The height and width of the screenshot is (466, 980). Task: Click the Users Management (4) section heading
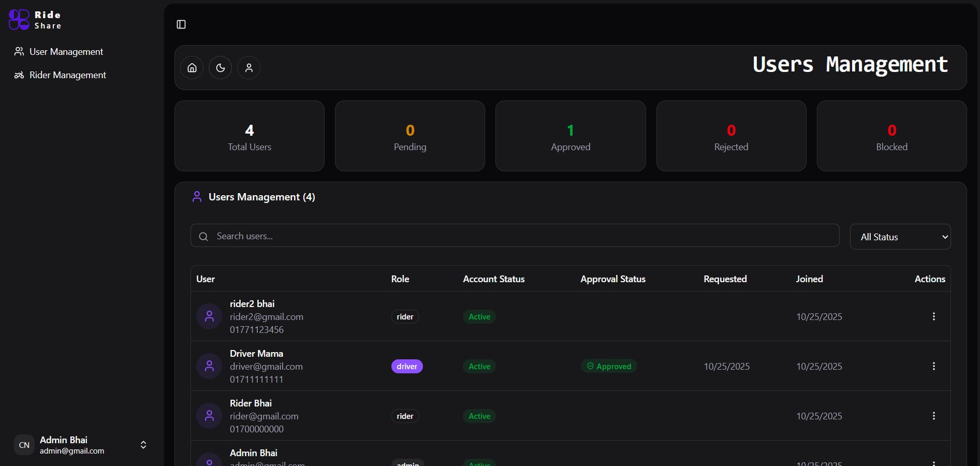pyautogui.click(x=261, y=197)
